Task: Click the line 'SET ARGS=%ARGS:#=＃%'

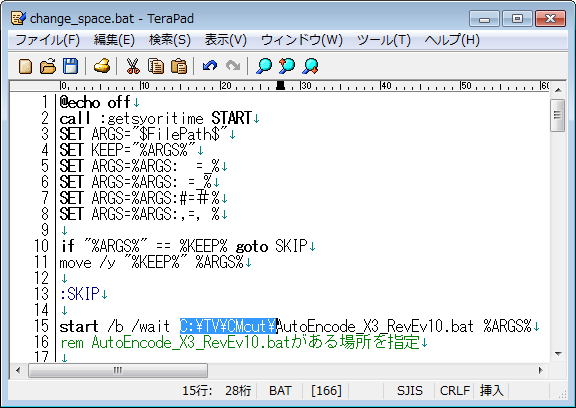Action: 140,198
